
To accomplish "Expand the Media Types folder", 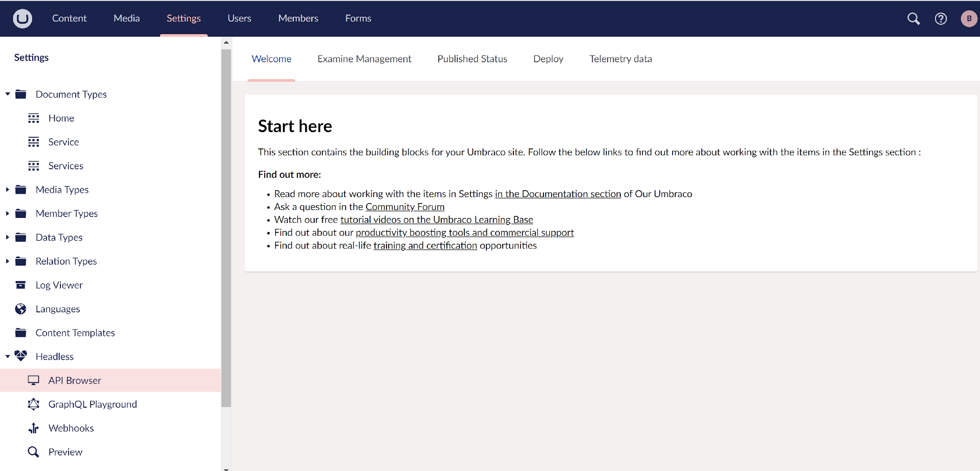I will click(x=7, y=190).
